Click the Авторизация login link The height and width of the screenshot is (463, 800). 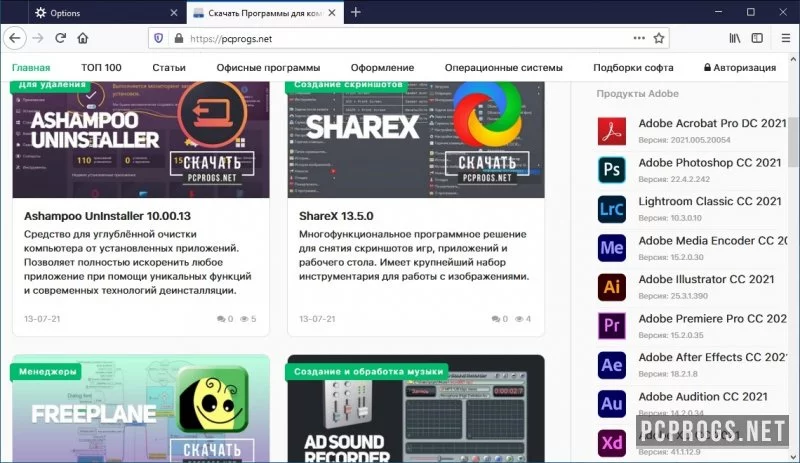[x=740, y=68]
